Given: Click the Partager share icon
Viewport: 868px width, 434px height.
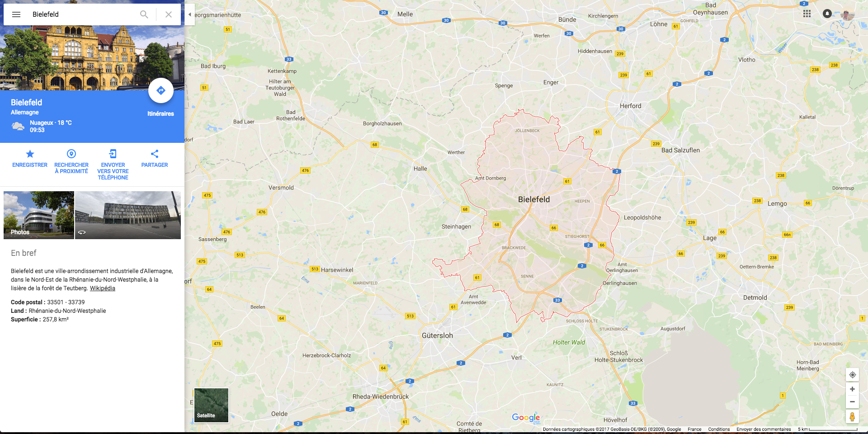Looking at the screenshot, I should tap(155, 154).
